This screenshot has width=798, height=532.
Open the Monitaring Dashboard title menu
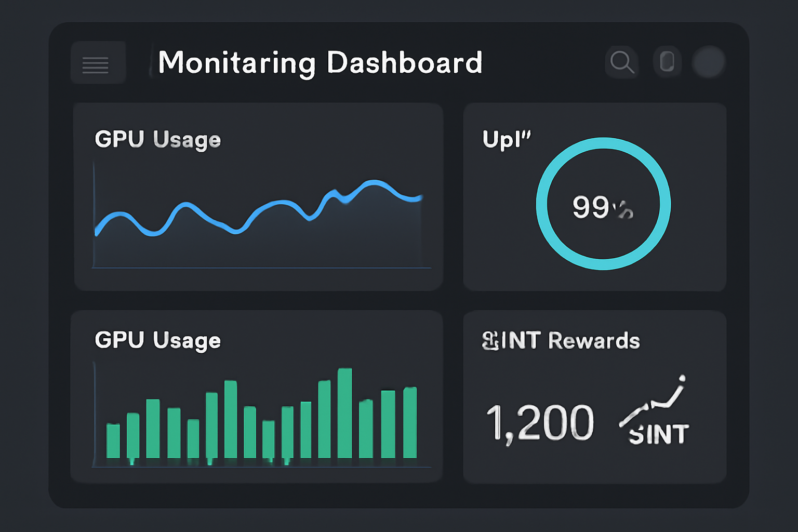click(321, 62)
